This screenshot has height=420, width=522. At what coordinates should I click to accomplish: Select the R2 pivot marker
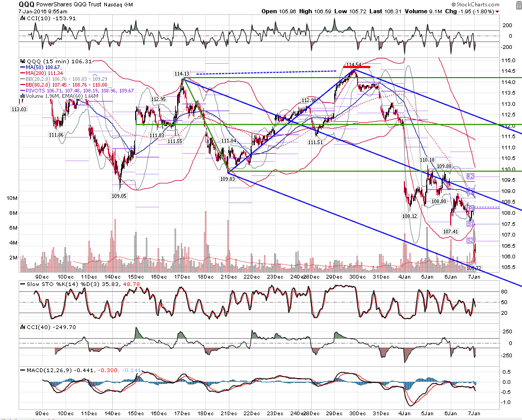tap(470, 177)
